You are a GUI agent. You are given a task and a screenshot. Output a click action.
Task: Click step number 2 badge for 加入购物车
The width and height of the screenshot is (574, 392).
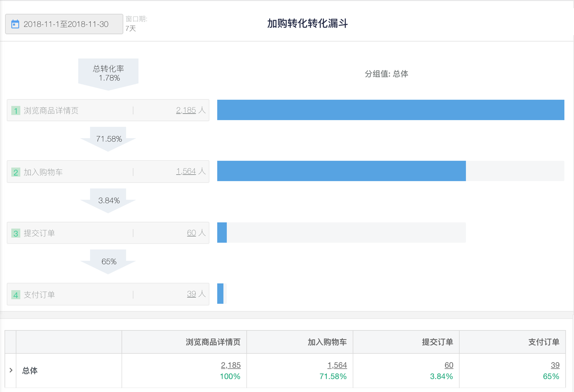click(x=16, y=172)
